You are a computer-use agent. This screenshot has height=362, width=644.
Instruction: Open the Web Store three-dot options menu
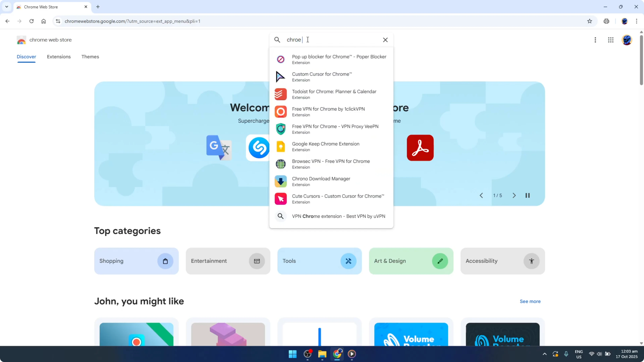tap(595, 40)
